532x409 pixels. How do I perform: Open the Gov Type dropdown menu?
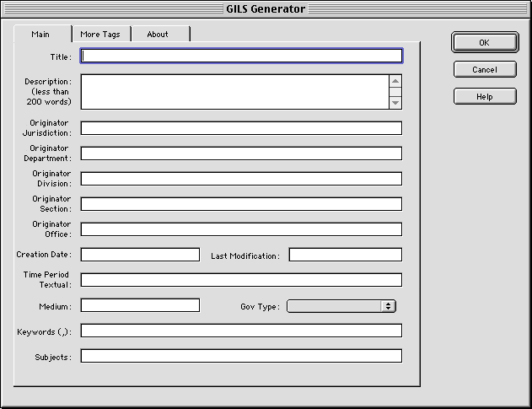coord(341,306)
